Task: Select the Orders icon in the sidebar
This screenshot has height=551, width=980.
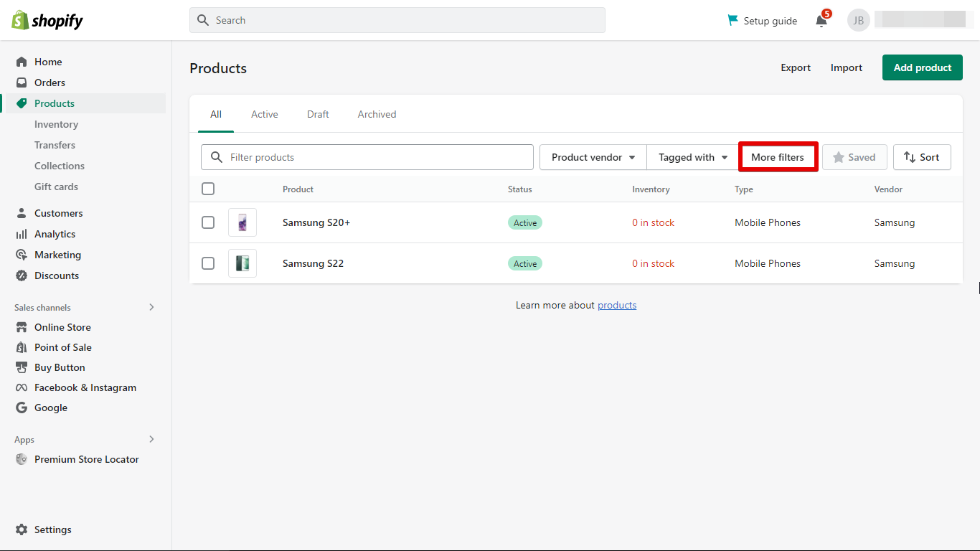Action: click(22, 83)
